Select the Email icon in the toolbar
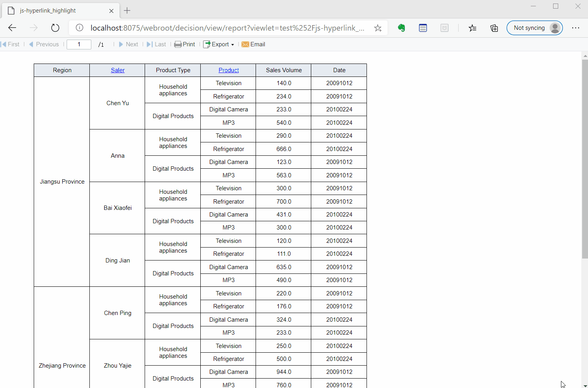Image resolution: width=588 pixels, height=388 pixels. click(x=253, y=44)
